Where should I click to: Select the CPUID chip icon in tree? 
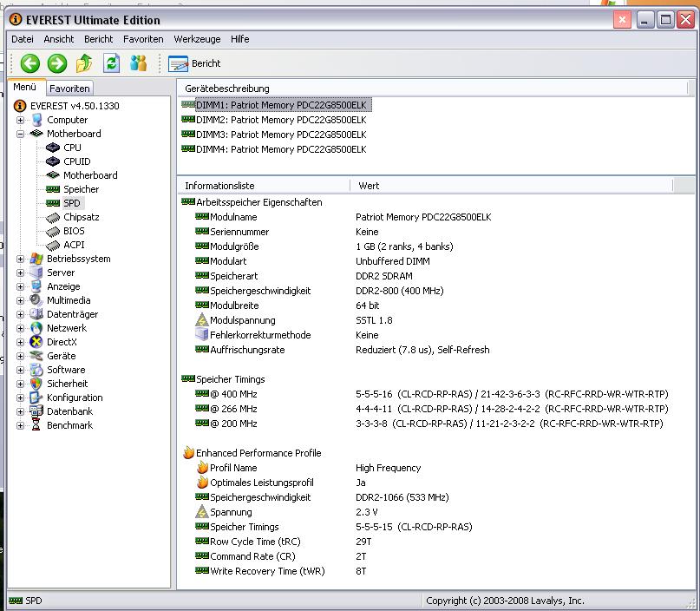tap(53, 161)
